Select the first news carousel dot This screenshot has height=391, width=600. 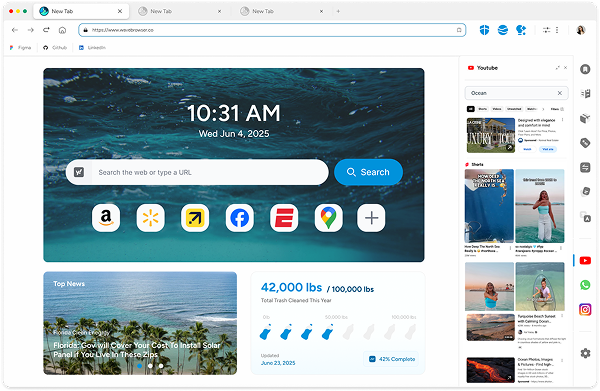140,366
